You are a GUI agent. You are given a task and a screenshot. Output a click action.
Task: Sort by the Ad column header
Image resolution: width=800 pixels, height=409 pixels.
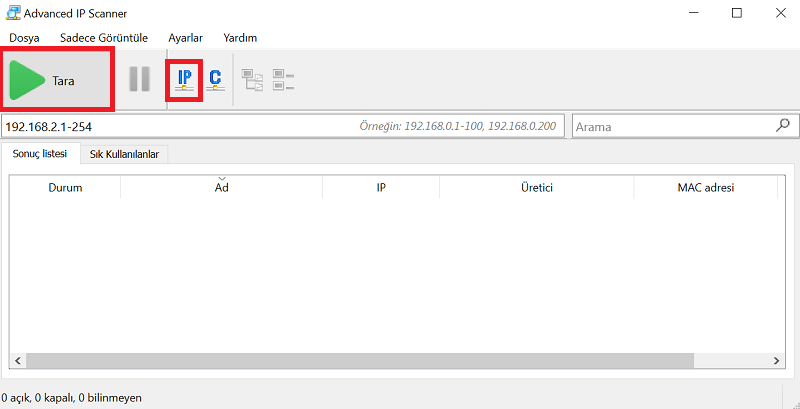click(221, 187)
